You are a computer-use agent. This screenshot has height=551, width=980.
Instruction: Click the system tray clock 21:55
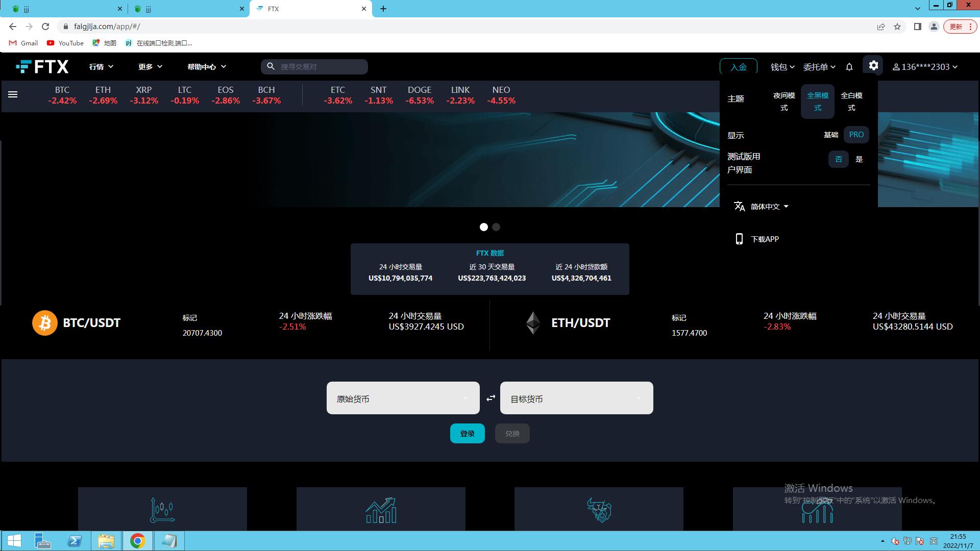coord(958,541)
